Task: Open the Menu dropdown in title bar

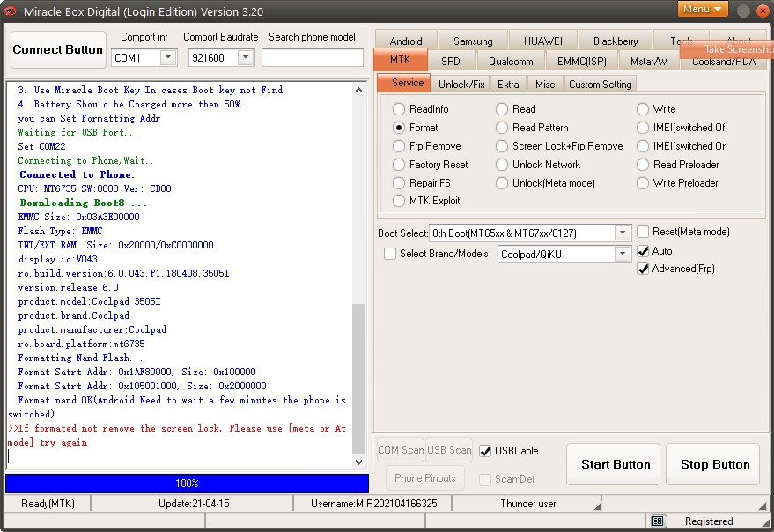Action: [x=703, y=9]
